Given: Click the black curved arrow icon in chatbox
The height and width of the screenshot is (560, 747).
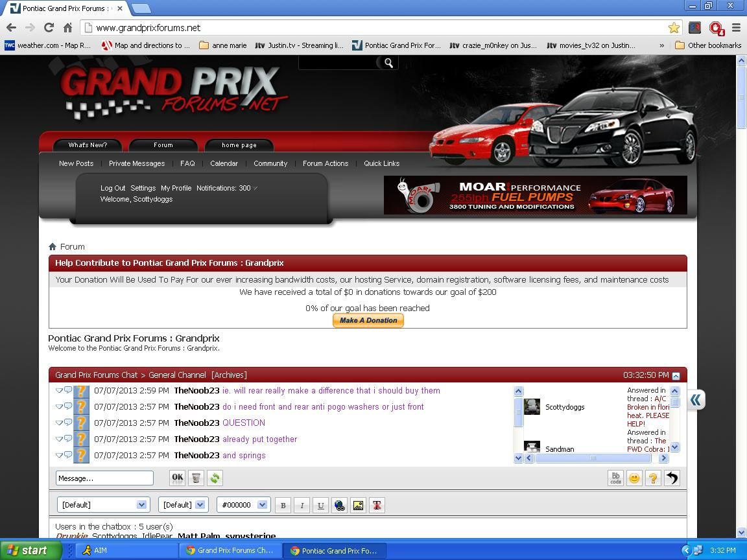Looking at the screenshot, I should tap(672, 478).
